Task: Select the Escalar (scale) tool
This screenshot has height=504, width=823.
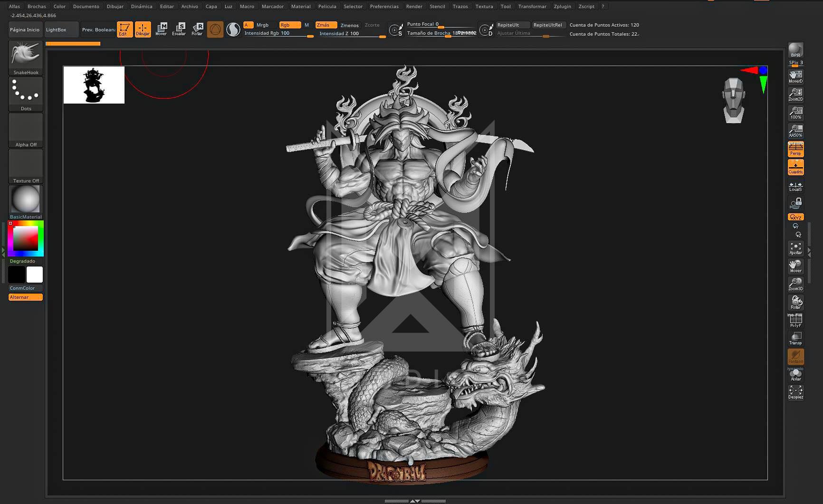Action: [x=179, y=29]
